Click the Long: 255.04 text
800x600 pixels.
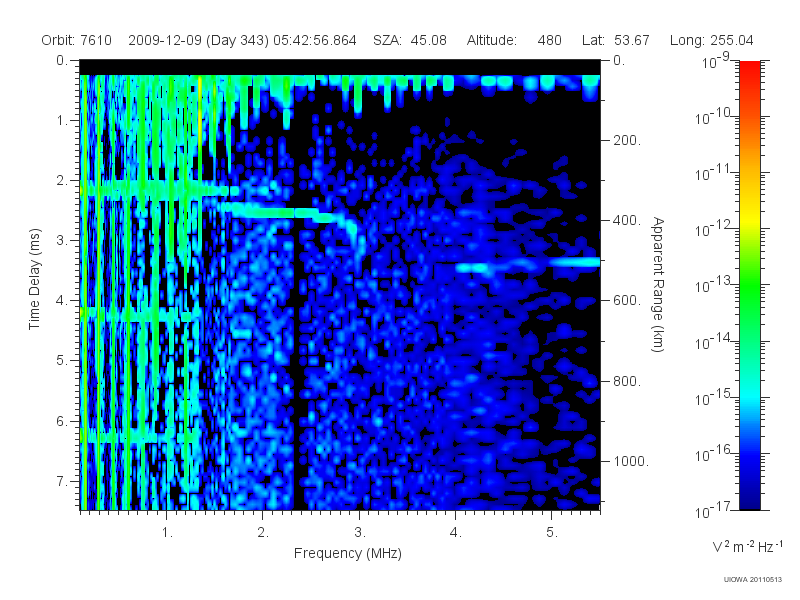click(712, 40)
